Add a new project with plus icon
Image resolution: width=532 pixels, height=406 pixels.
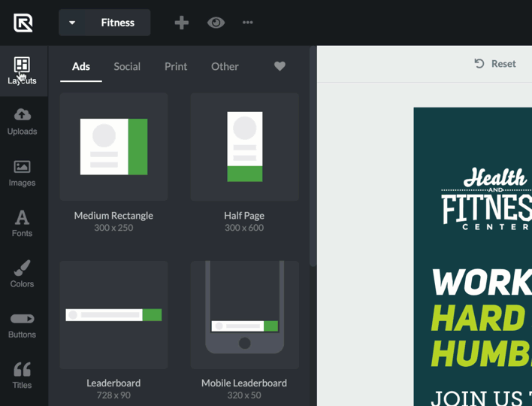(x=182, y=23)
